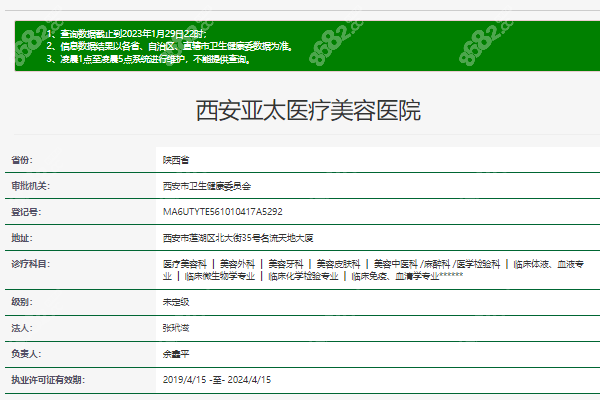Click notice line 3 about 凌晨1点至凌晨5点系统维护

(x=149, y=59)
